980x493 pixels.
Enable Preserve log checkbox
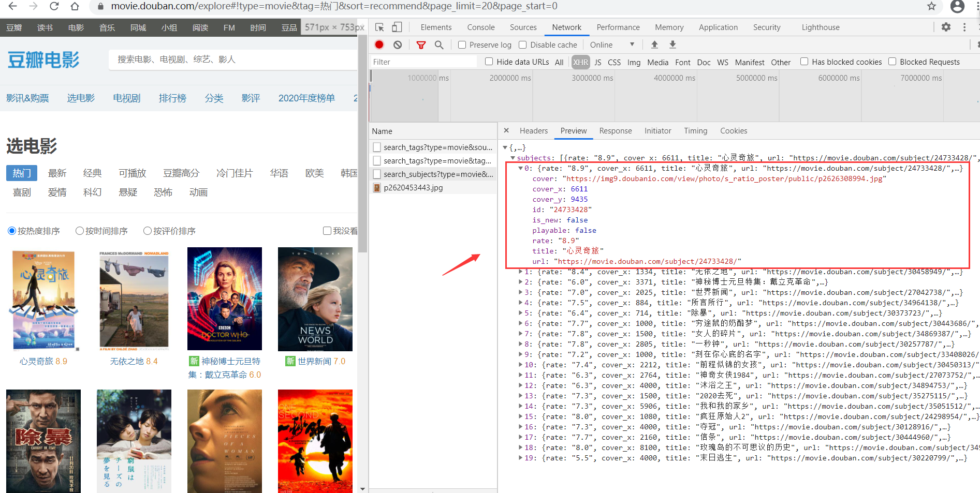pos(462,45)
